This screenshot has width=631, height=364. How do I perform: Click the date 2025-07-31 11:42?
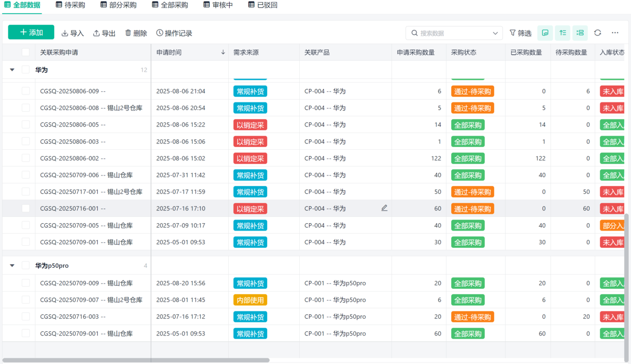(x=181, y=175)
